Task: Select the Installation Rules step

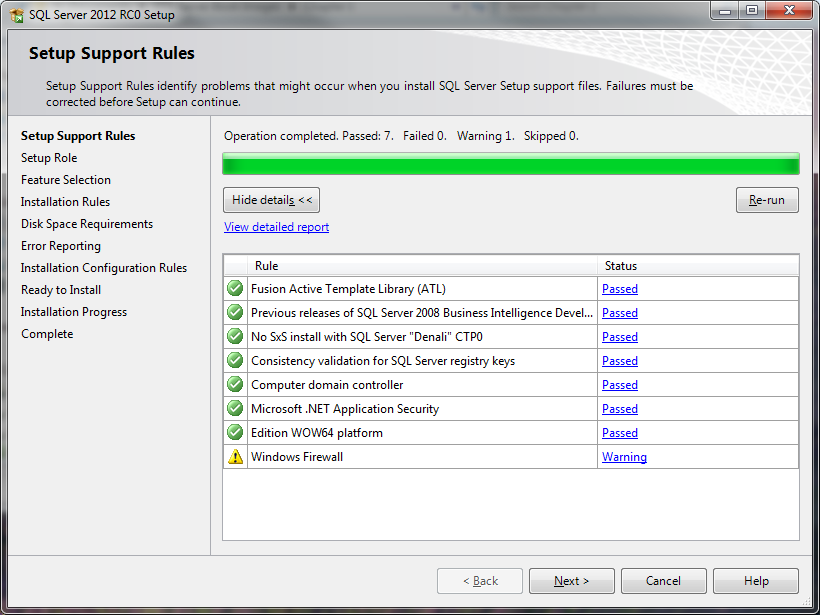Action: coord(65,202)
